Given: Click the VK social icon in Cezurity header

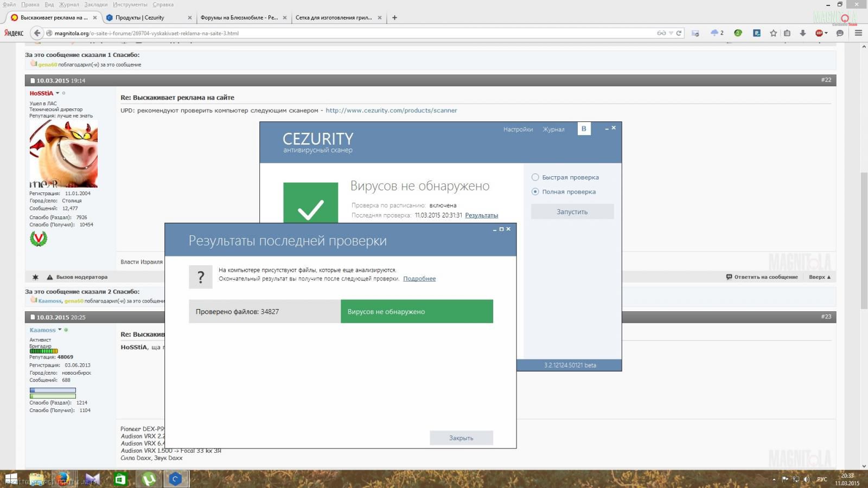Looking at the screenshot, I should click(584, 129).
